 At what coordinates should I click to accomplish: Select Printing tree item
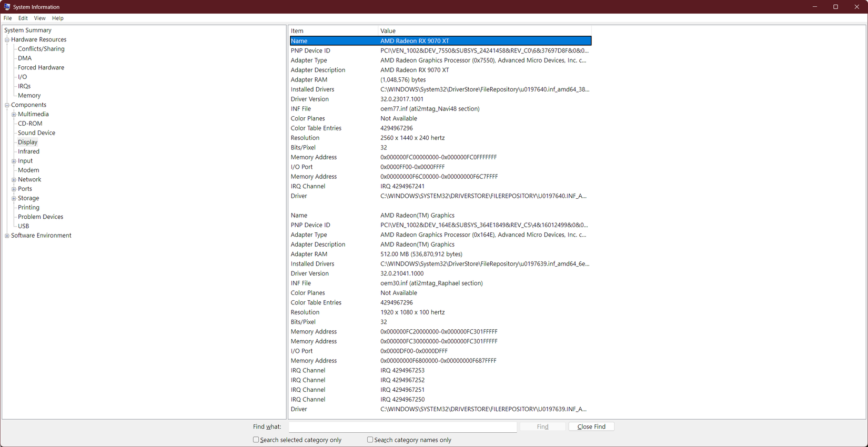click(28, 208)
